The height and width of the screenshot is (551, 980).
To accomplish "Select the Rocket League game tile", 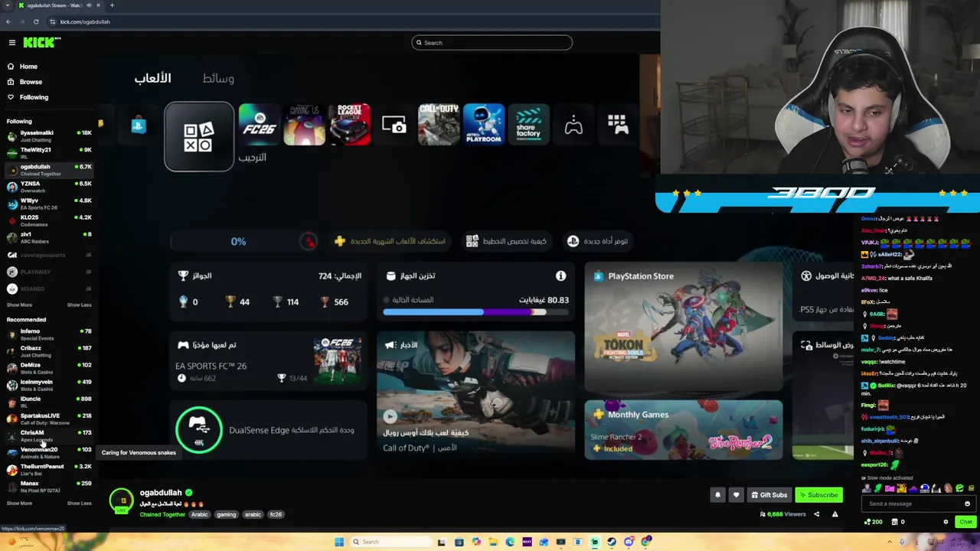I will coord(349,124).
